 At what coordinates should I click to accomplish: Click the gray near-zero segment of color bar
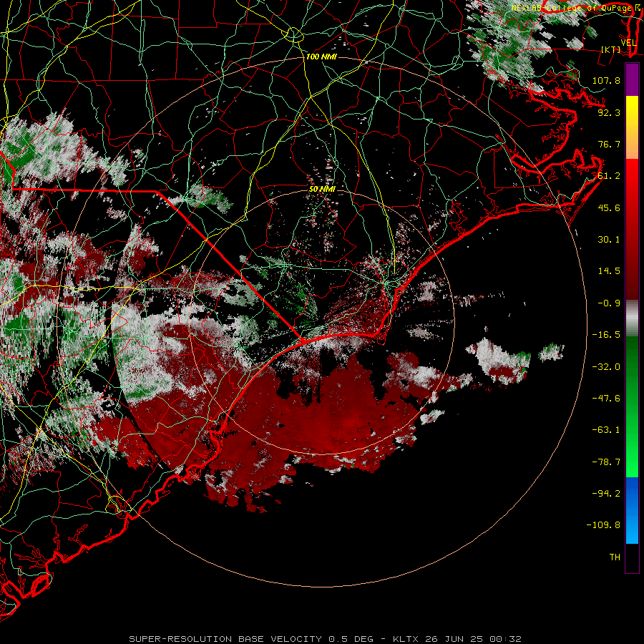point(632,318)
